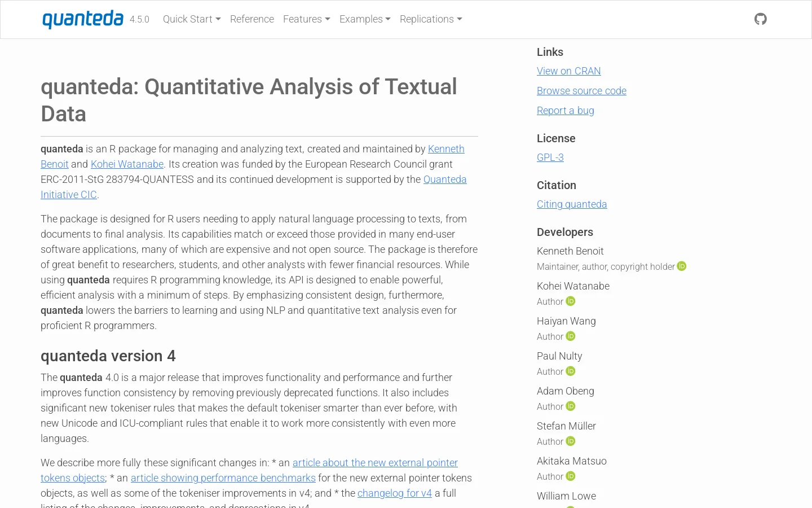Click the quanteda version 4 heading
The width and height of the screenshot is (812, 508).
[x=108, y=356]
